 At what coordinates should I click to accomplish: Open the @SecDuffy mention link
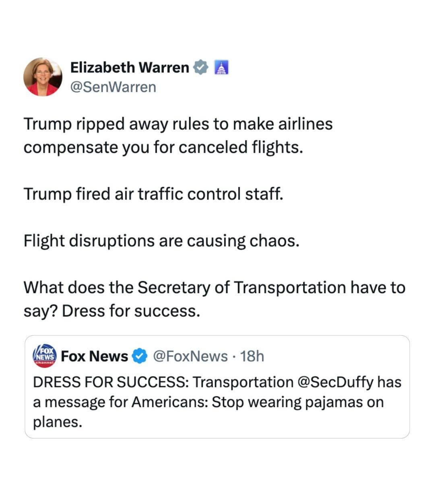(x=336, y=382)
